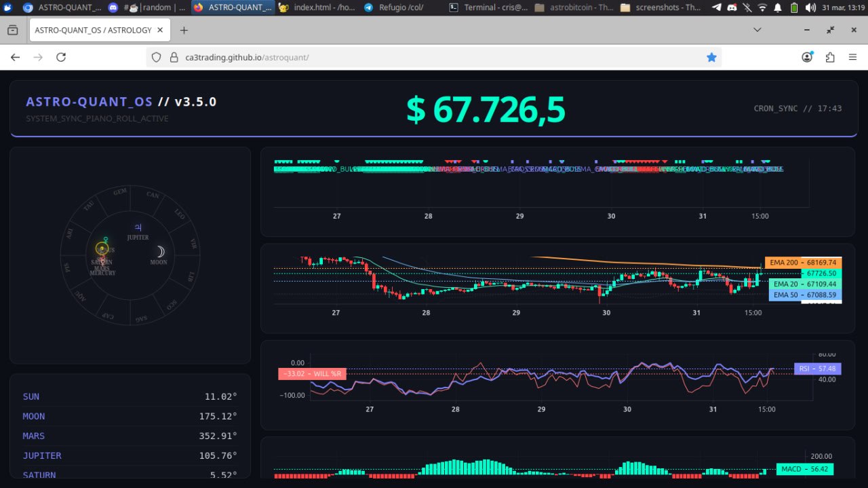
Task: Open the volume speaker tray icon
Action: pos(810,7)
